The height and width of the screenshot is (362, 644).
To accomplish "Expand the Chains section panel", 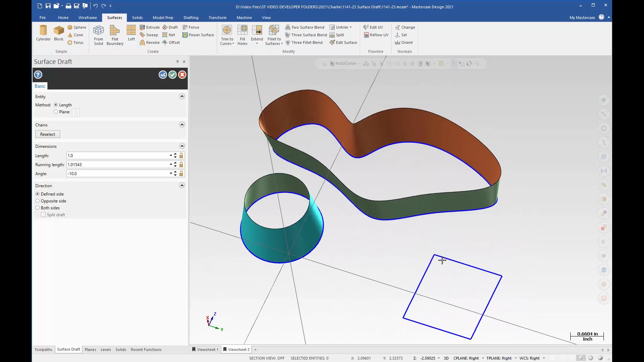I will click(x=182, y=124).
